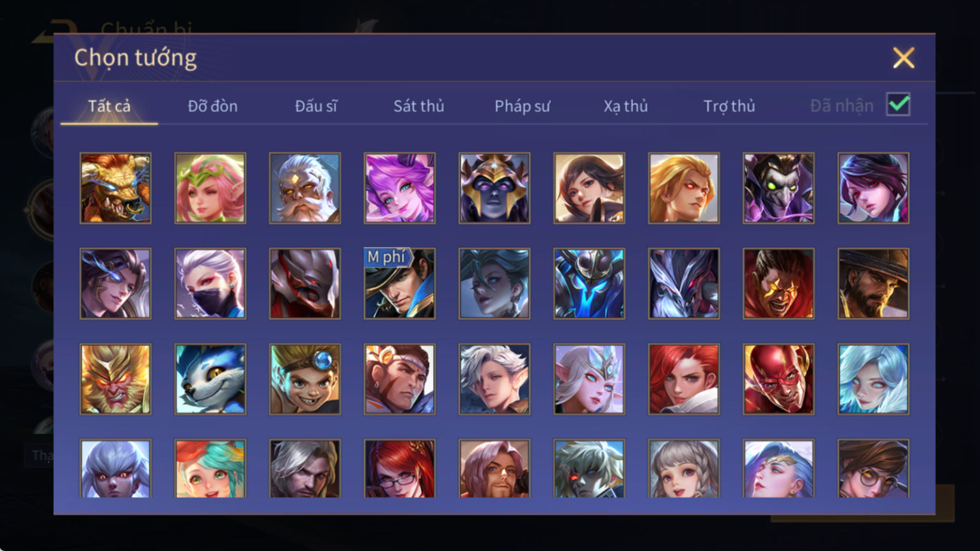
Task: Select the hero marked M phí
Action: click(400, 284)
